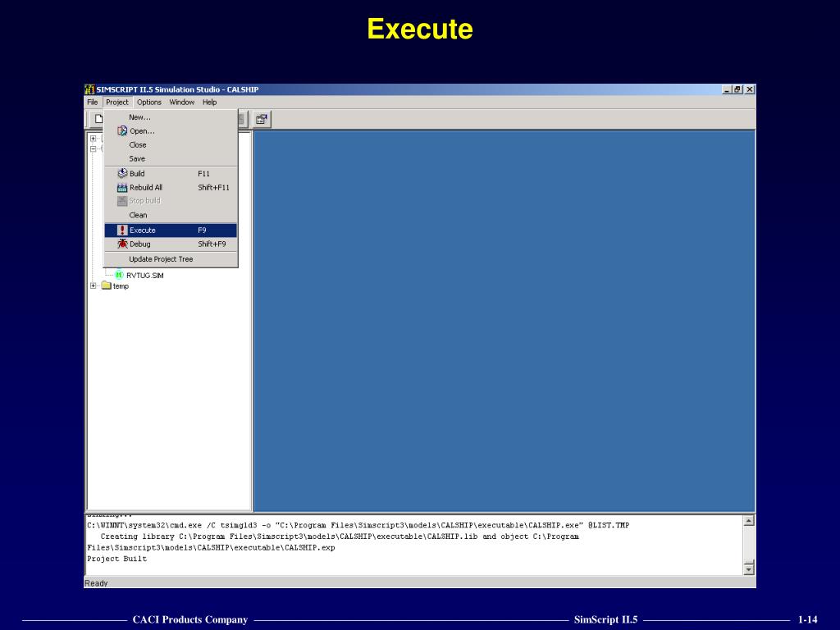The width and height of the screenshot is (840, 630).
Task: Choose New... in the Project menu
Action: [x=171, y=117]
